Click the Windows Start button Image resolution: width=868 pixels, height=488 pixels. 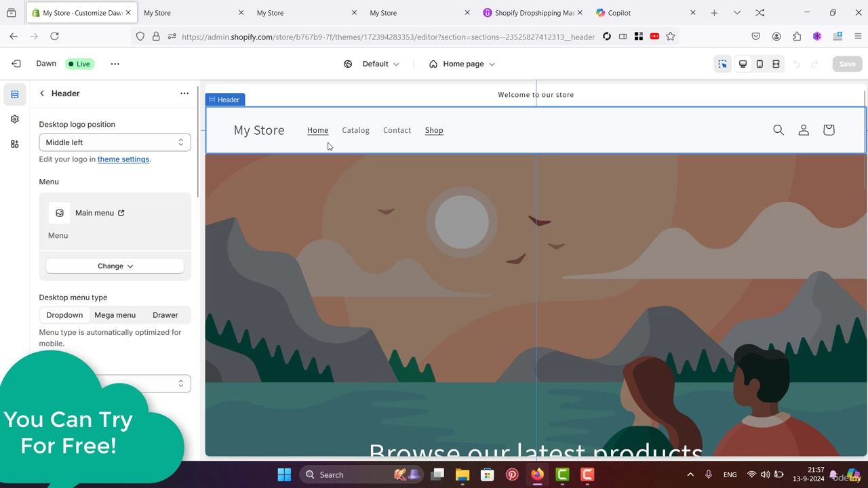click(284, 474)
